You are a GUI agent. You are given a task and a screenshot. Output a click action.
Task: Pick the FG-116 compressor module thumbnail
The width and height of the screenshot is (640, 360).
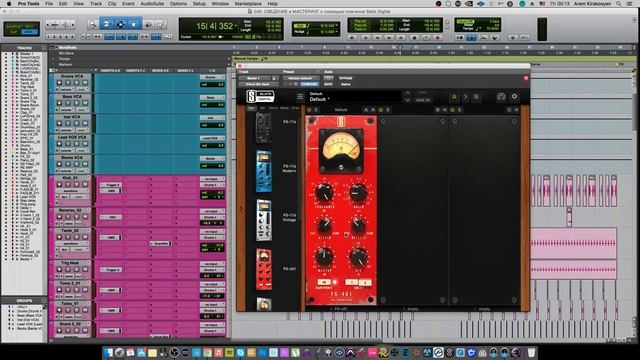[x=264, y=128]
